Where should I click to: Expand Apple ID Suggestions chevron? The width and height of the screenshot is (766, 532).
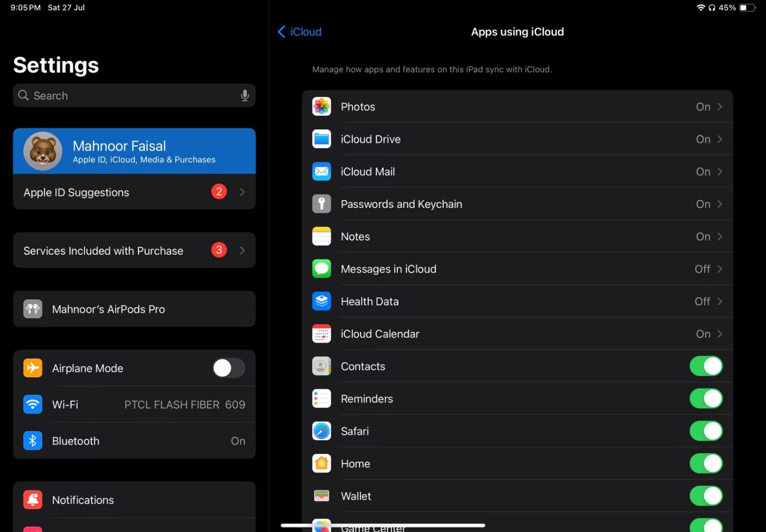coord(242,192)
